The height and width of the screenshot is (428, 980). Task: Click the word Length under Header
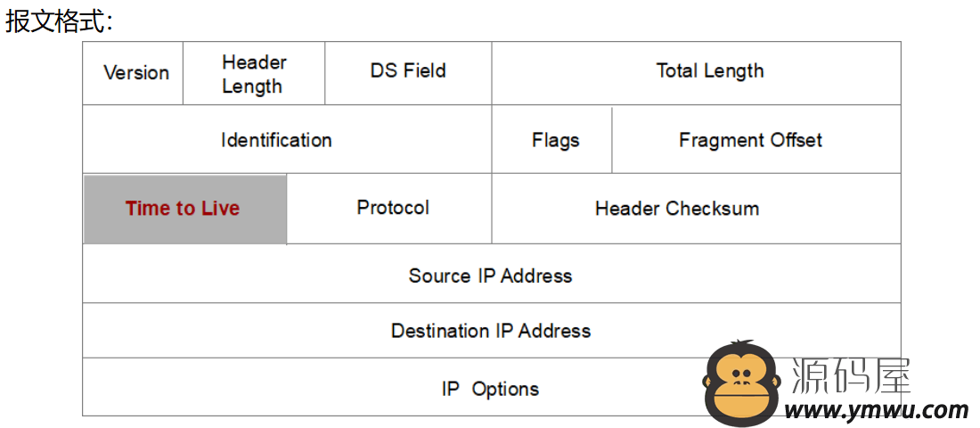point(252,86)
